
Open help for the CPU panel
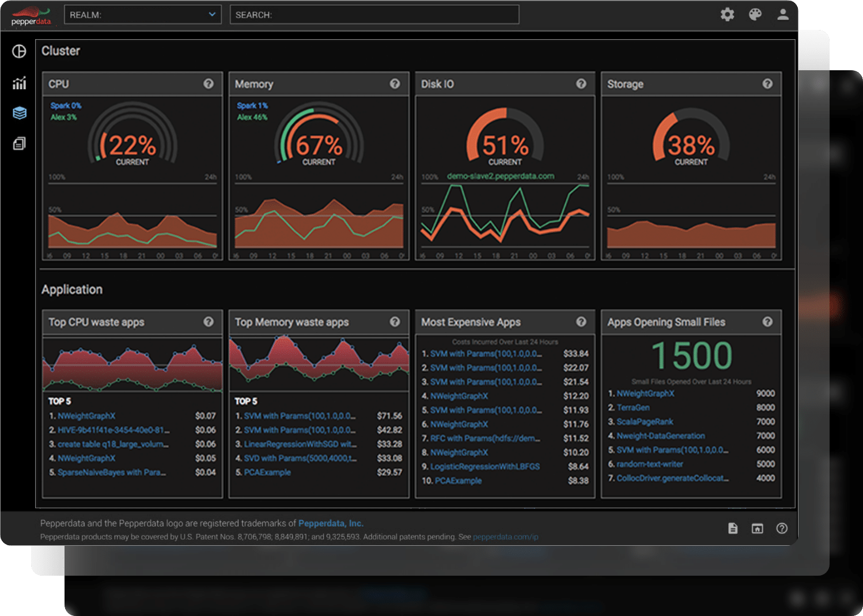209,83
